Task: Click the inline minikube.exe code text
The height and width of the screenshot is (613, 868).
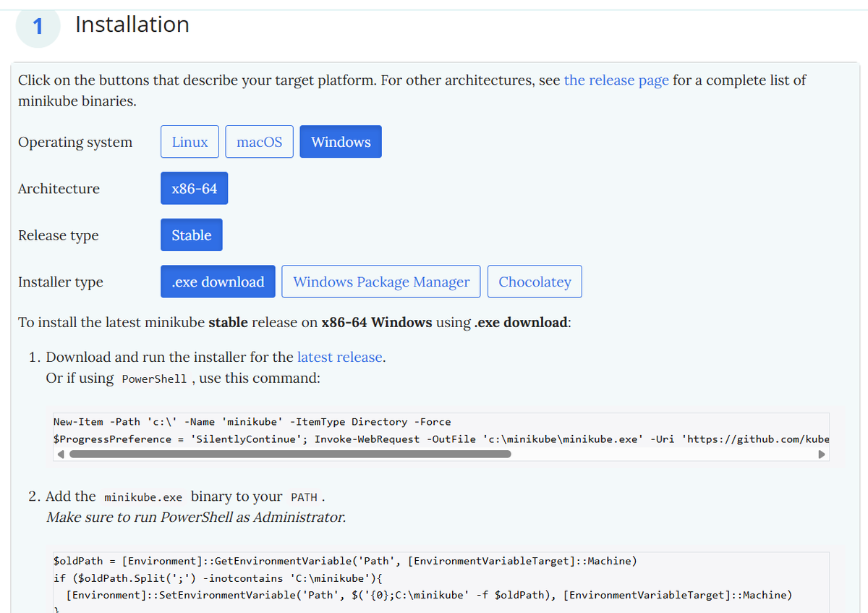Action: (143, 497)
